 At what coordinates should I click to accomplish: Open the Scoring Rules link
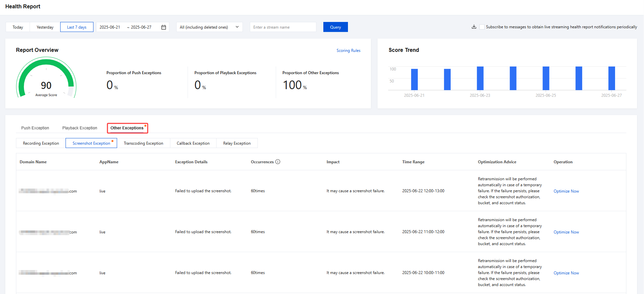pyautogui.click(x=348, y=51)
